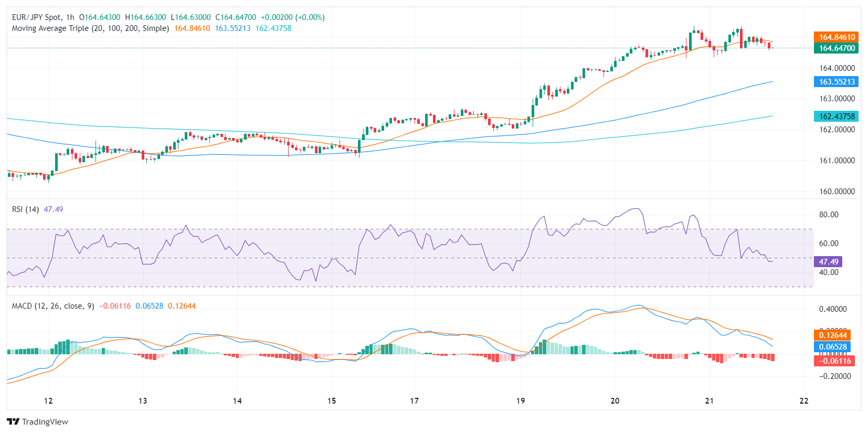Screen dimensions: 868x433
Task: Click the red -0.06116 histogram tag
Action: (x=834, y=361)
